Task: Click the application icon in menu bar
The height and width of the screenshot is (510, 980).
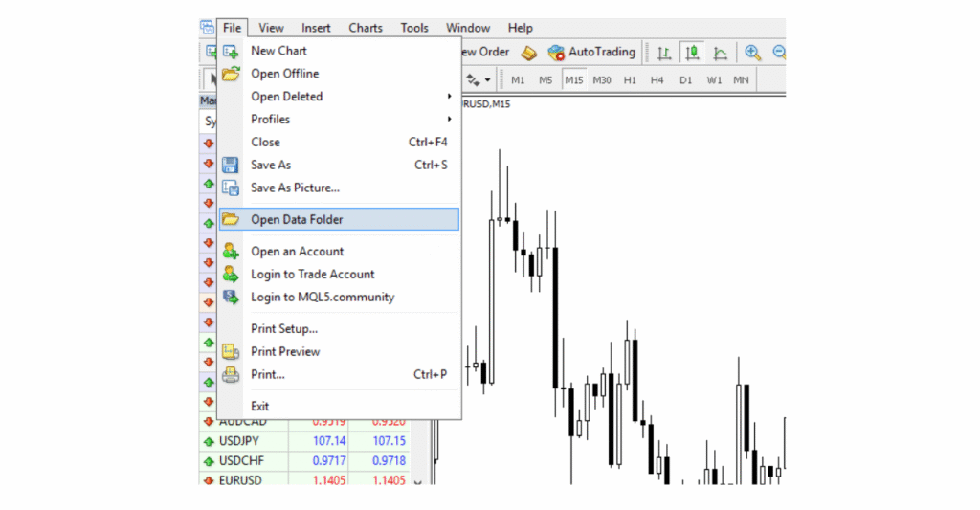Action: (207, 28)
